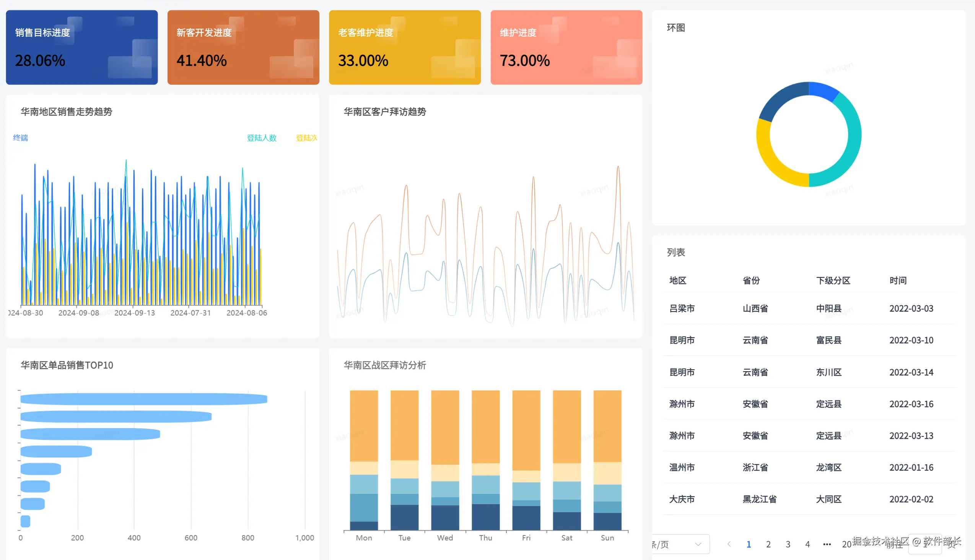
Task: Click the pagination ellipsis to jump pages
Action: 827,544
